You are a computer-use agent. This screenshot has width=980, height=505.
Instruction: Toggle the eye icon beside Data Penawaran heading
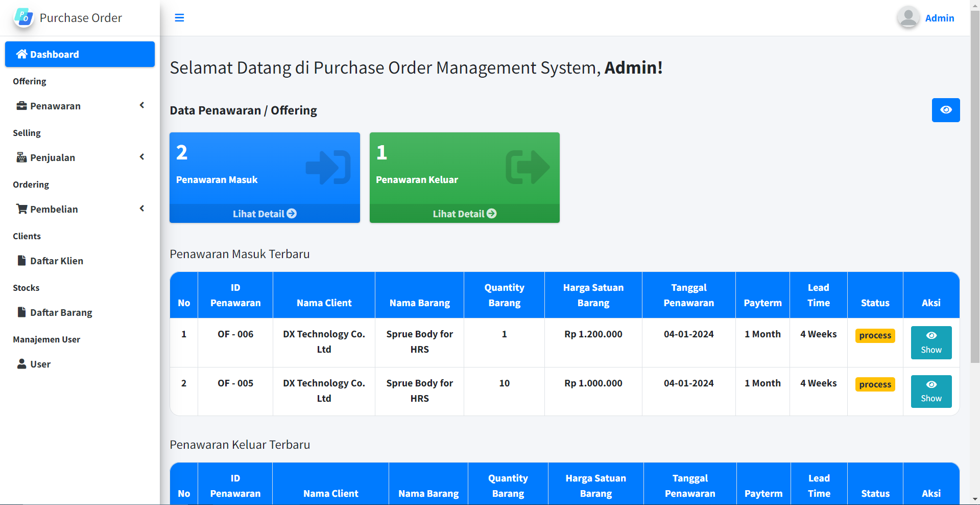(946, 110)
